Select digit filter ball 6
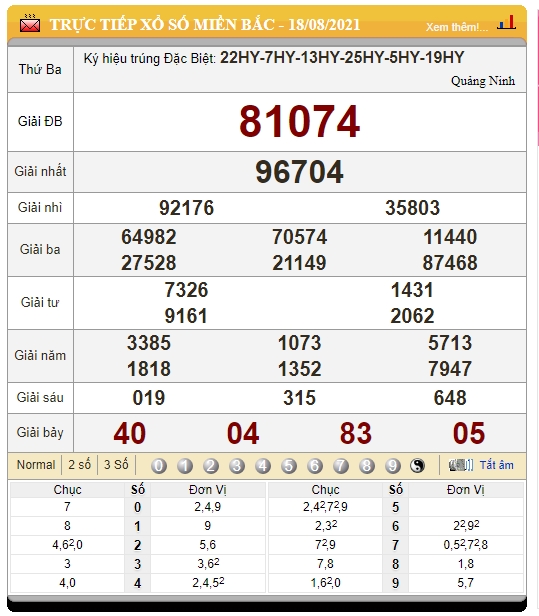 click(x=315, y=466)
